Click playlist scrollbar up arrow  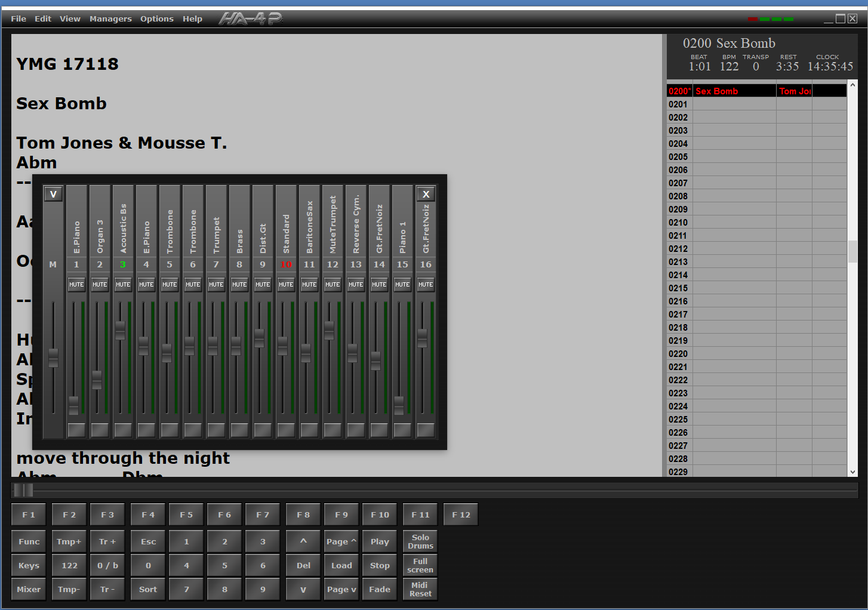pyautogui.click(x=852, y=85)
